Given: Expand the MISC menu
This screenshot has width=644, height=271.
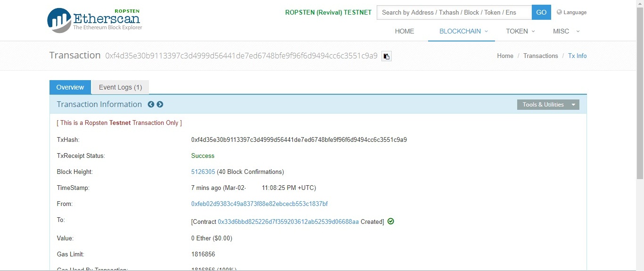Looking at the screenshot, I should [x=566, y=31].
